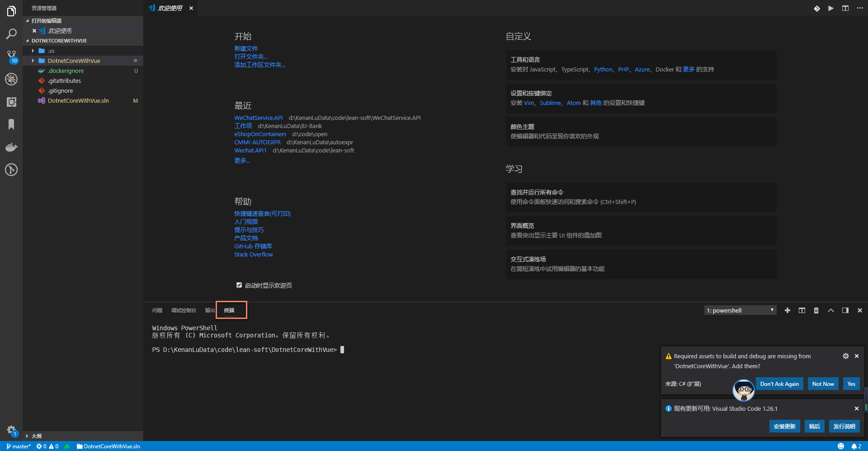Open the Extensions view in activity bar
868x451 pixels.
[11, 102]
